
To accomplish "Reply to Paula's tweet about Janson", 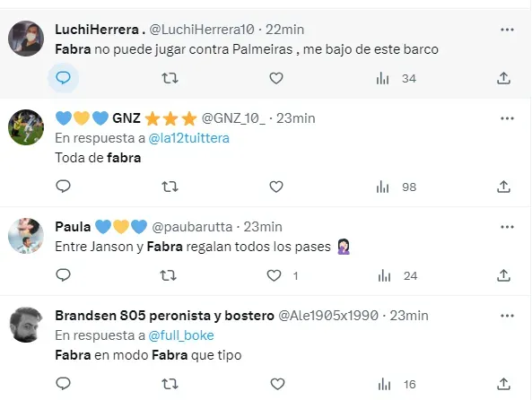I will [63, 275].
